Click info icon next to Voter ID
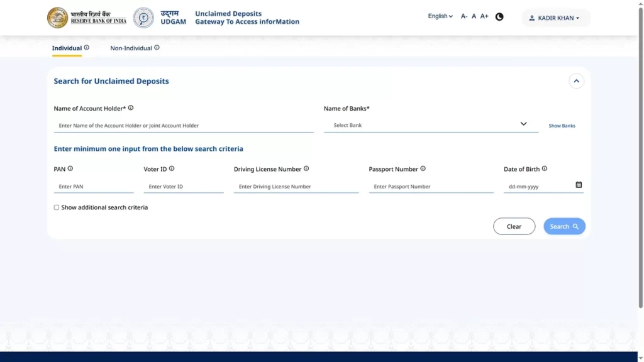The width and height of the screenshot is (644, 362). click(172, 168)
